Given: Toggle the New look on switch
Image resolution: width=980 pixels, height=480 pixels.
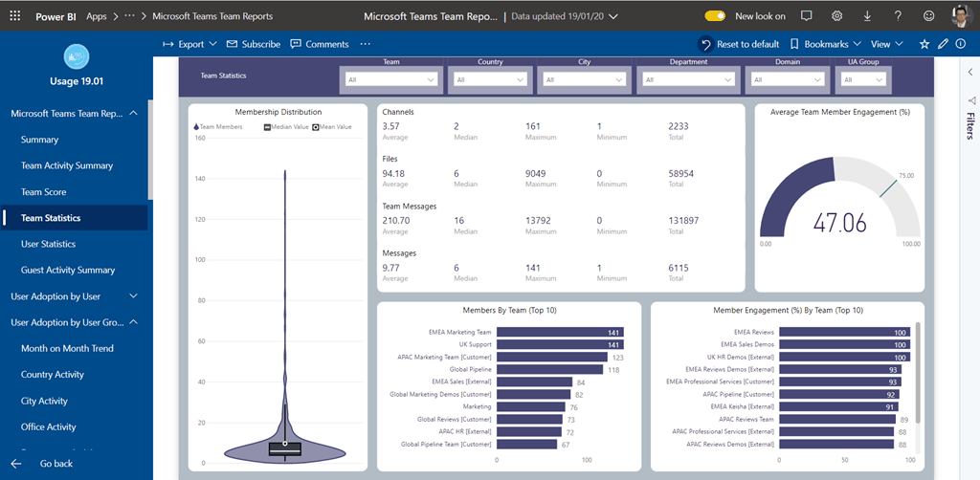Looking at the screenshot, I should pos(715,16).
